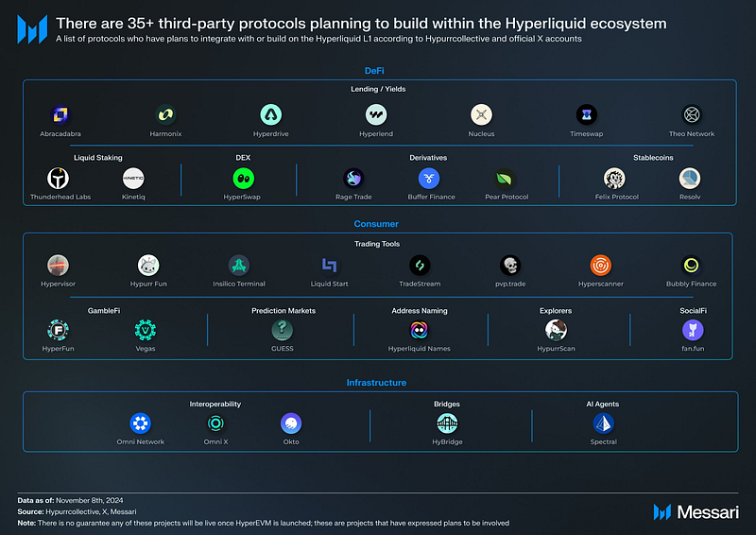Click the Consumer section heading
The height and width of the screenshot is (535, 756).
pos(376,224)
